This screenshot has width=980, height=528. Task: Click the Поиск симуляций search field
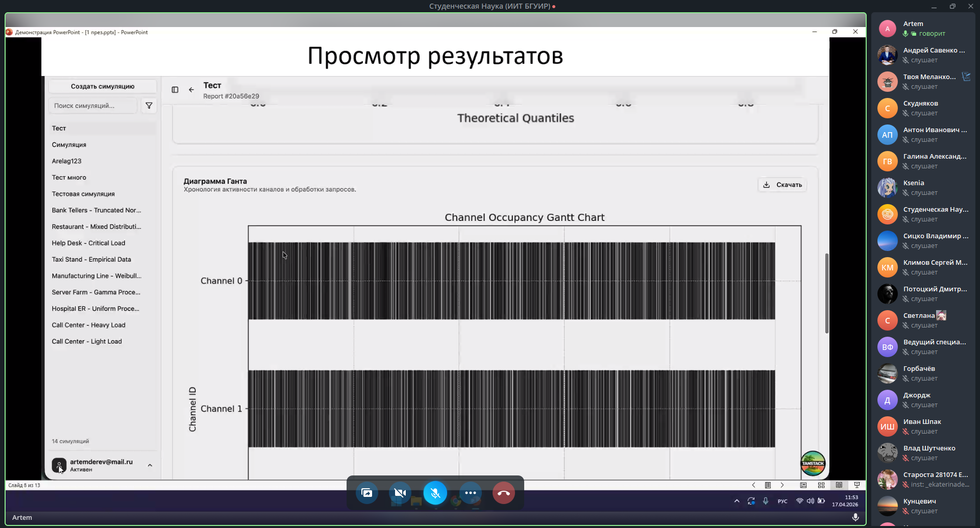93,106
